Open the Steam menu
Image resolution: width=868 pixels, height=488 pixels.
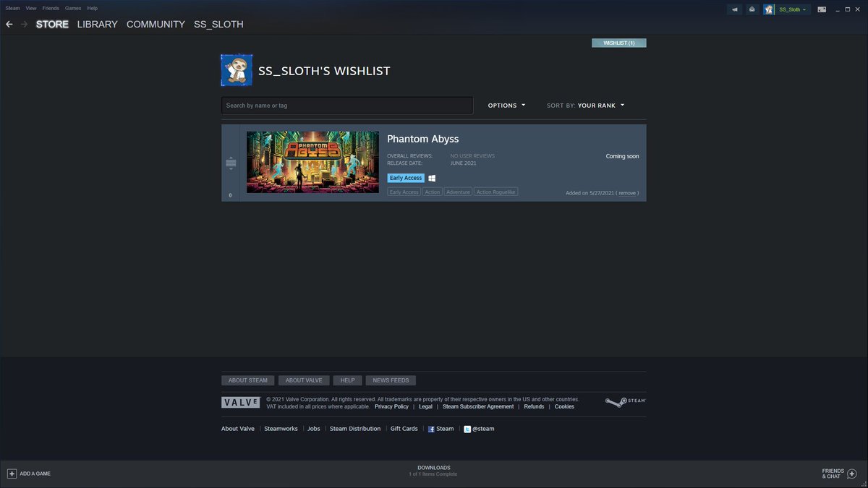point(12,8)
